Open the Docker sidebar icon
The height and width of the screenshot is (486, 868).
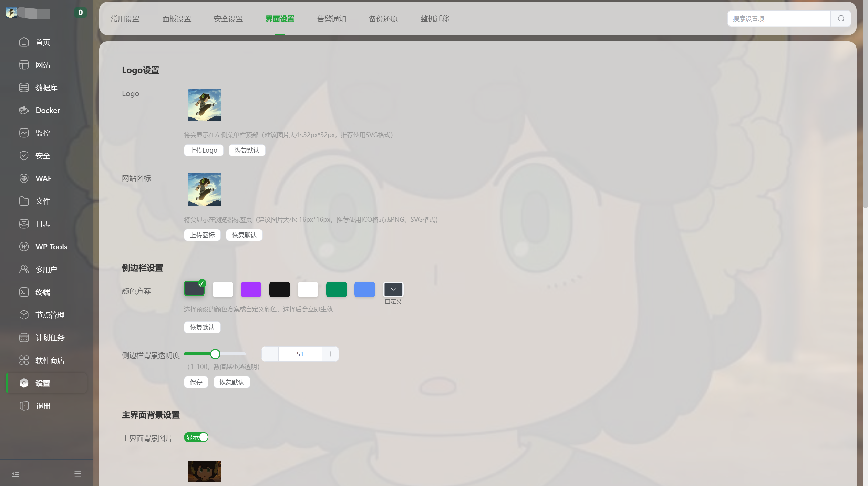coord(24,110)
